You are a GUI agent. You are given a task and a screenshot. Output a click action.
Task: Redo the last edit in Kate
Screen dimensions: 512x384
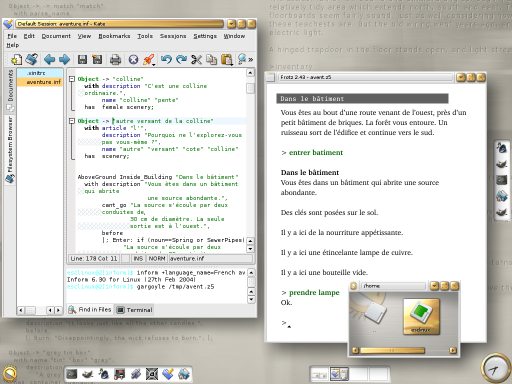point(181,60)
